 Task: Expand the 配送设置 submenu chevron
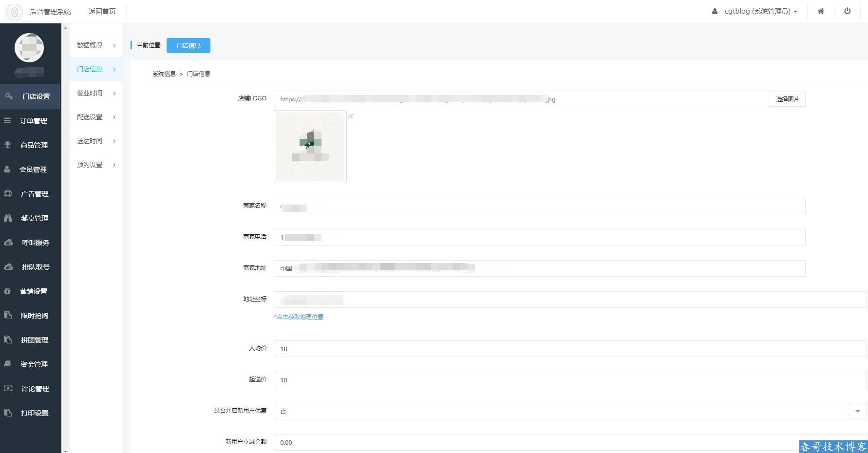[x=114, y=117]
